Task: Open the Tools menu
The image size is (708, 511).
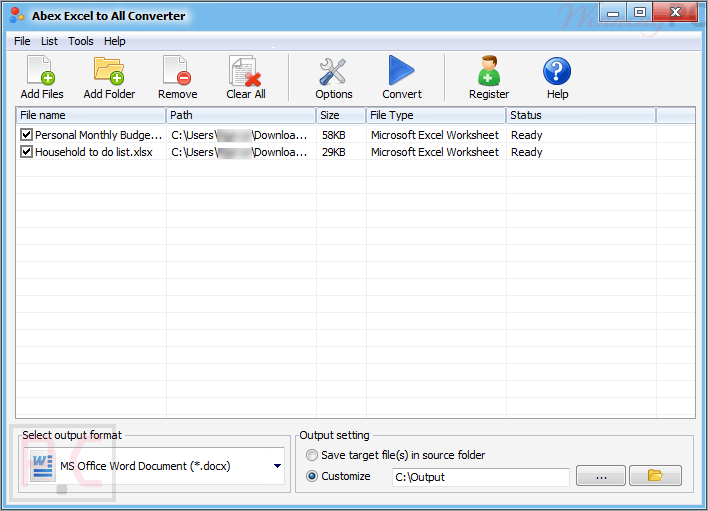Action: tap(81, 41)
